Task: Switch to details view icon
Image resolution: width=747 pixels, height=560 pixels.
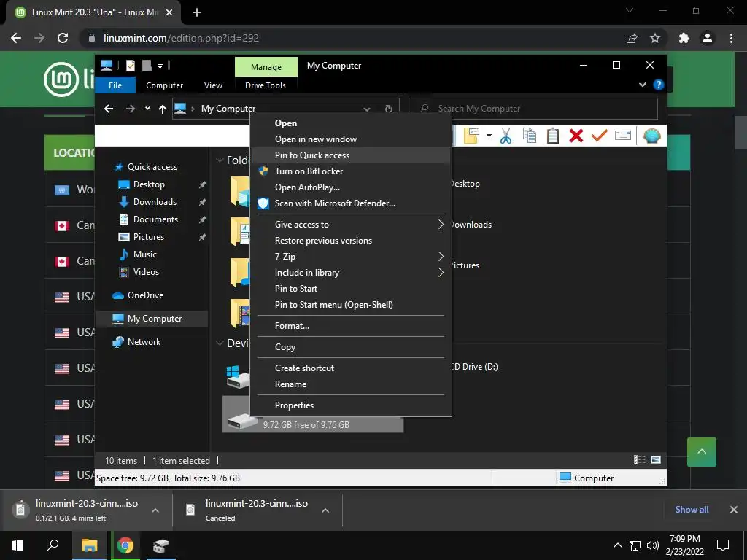Action: [x=639, y=460]
